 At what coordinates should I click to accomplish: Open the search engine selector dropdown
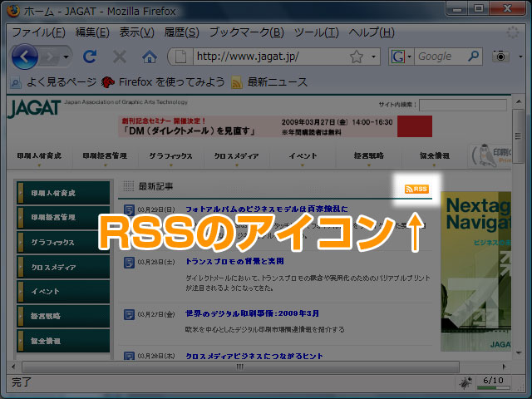point(409,57)
